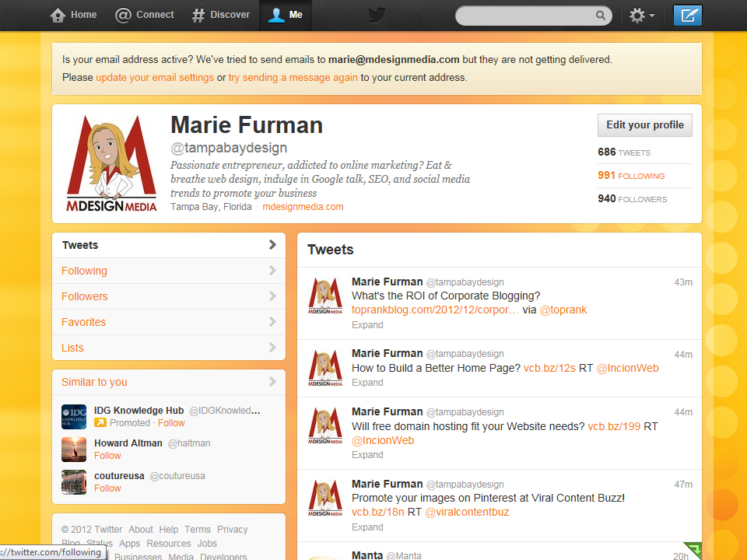Screen dimensions: 747x560
Task: Click the Followers row chevron
Action: coord(272,296)
